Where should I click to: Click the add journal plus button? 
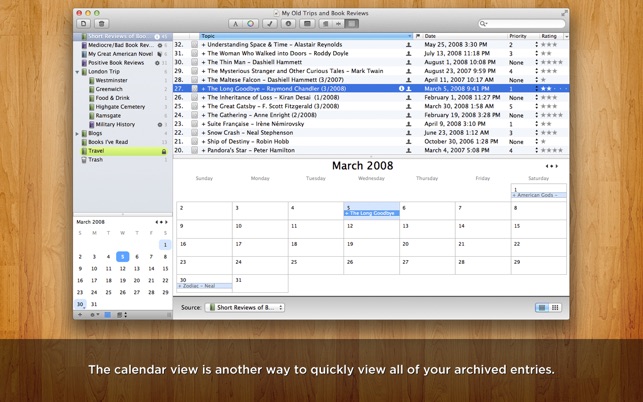coord(80,315)
